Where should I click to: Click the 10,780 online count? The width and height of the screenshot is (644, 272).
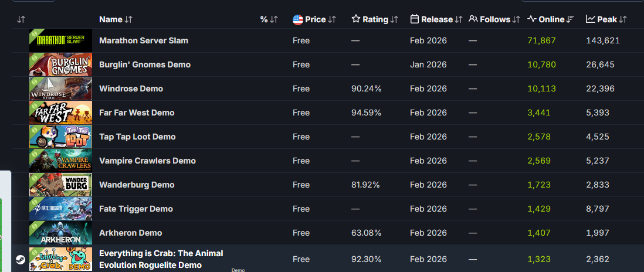[541, 64]
